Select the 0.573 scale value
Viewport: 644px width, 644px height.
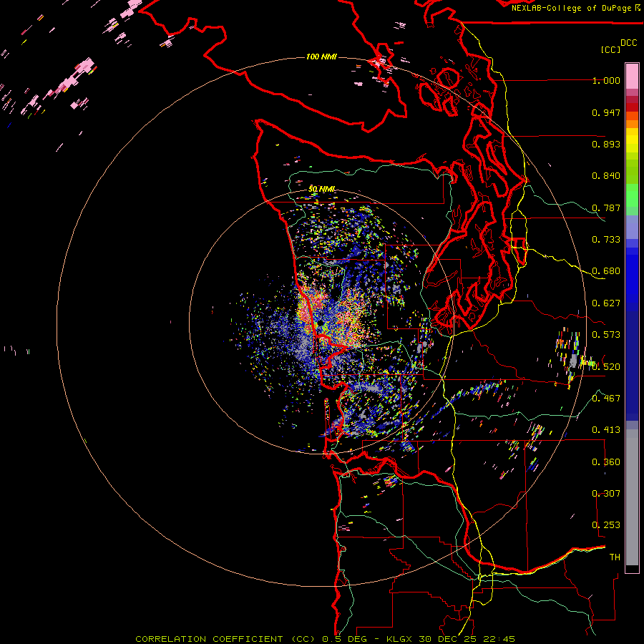pyautogui.click(x=606, y=335)
